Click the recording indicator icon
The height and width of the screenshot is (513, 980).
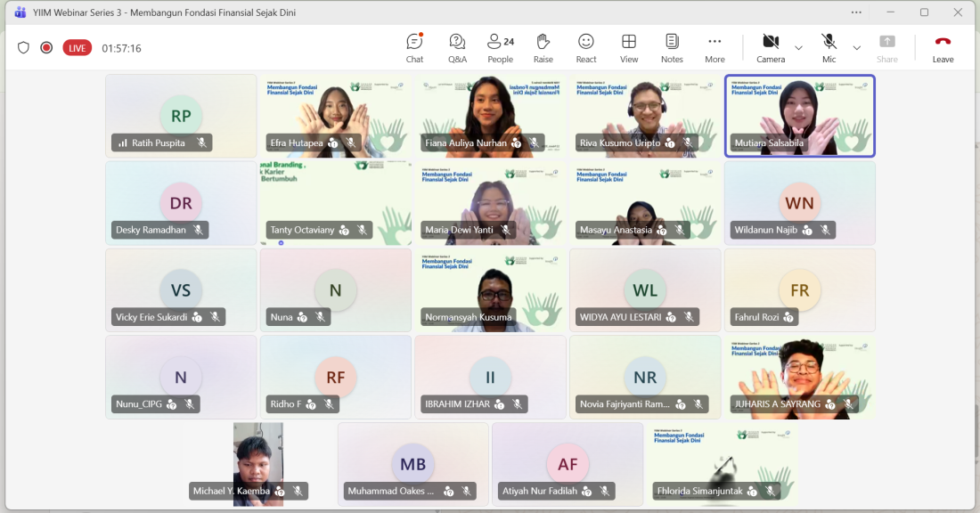pyautogui.click(x=46, y=48)
